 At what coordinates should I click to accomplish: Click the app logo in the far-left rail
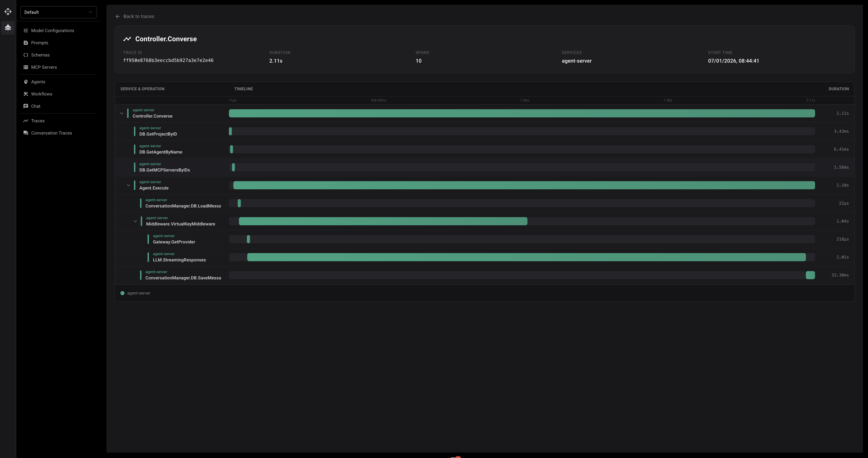pos(8,11)
